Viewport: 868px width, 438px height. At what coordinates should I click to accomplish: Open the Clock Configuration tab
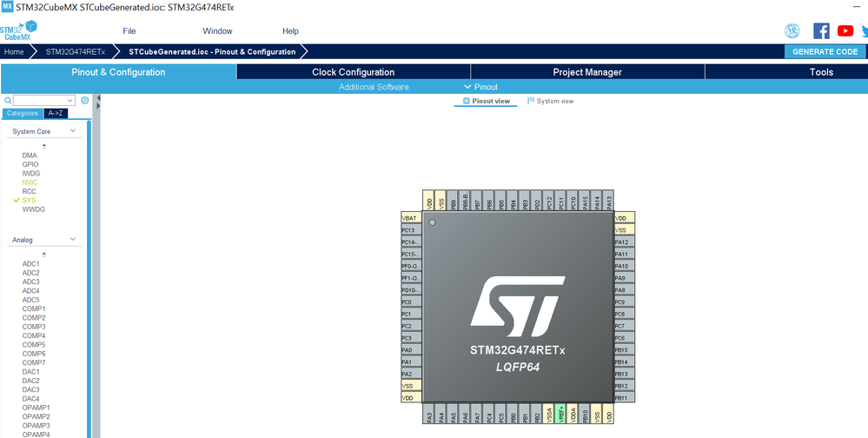[x=353, y=72]
